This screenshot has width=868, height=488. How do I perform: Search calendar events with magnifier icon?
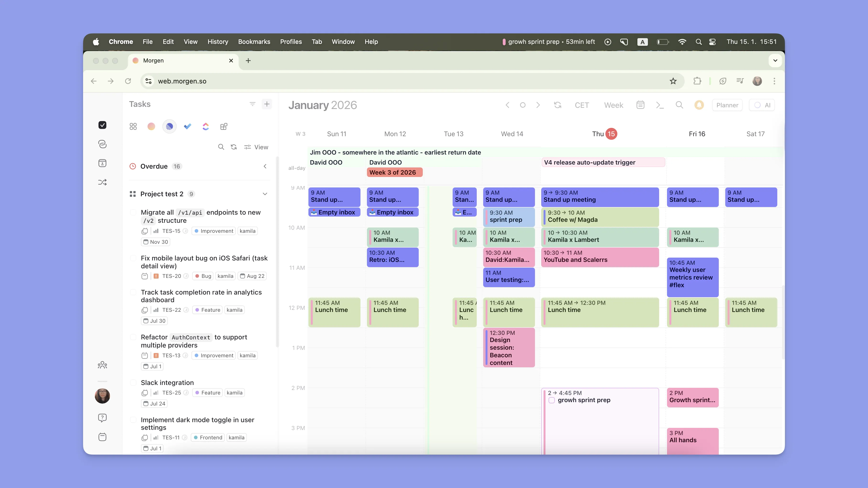(x=679, y=105)
